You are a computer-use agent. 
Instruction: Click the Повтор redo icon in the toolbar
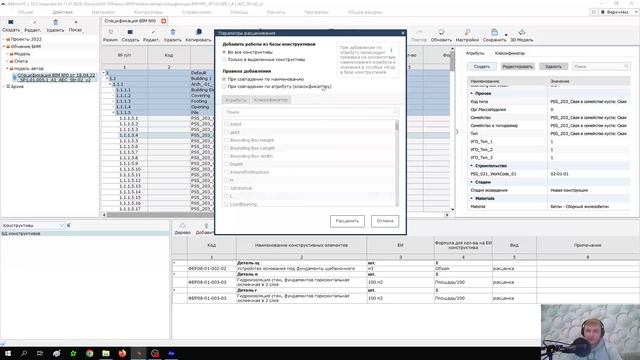point(419,32)
